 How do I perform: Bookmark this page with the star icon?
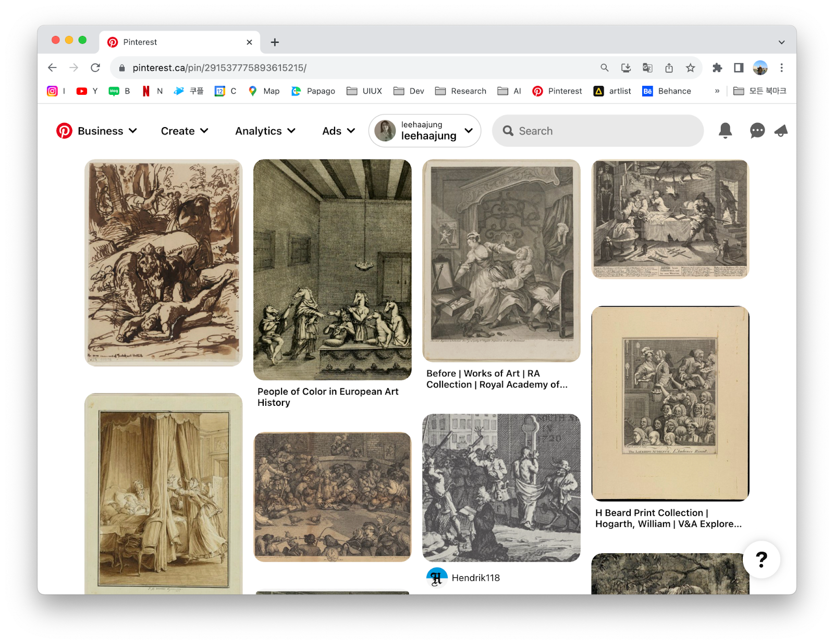(x=691, y=68)
